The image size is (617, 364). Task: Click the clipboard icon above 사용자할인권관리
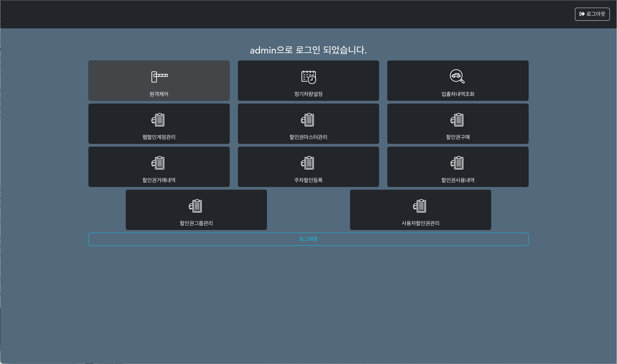pos(420,206)
